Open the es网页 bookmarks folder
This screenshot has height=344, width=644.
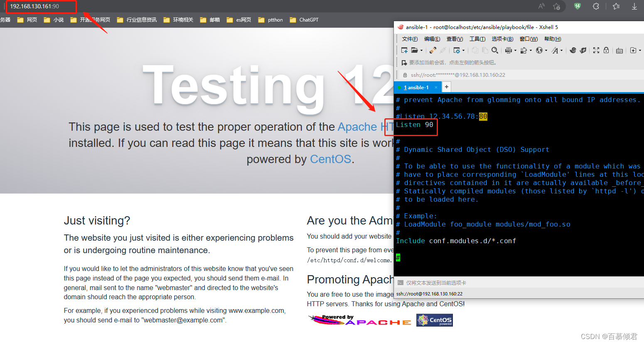tap(239, 20)
